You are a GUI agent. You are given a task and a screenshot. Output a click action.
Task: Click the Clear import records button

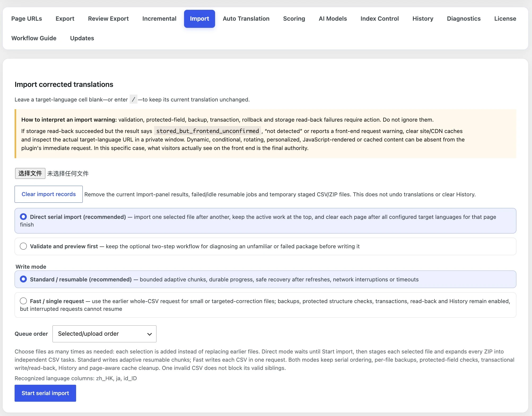49,194
